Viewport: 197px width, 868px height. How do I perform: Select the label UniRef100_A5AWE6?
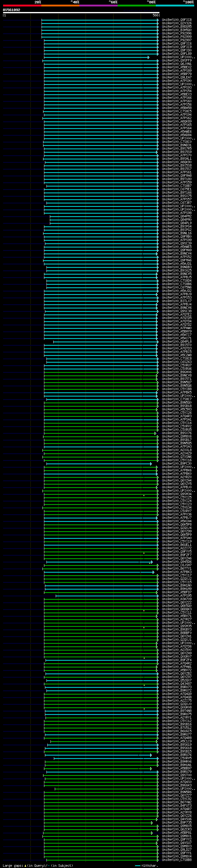point(176,132)
